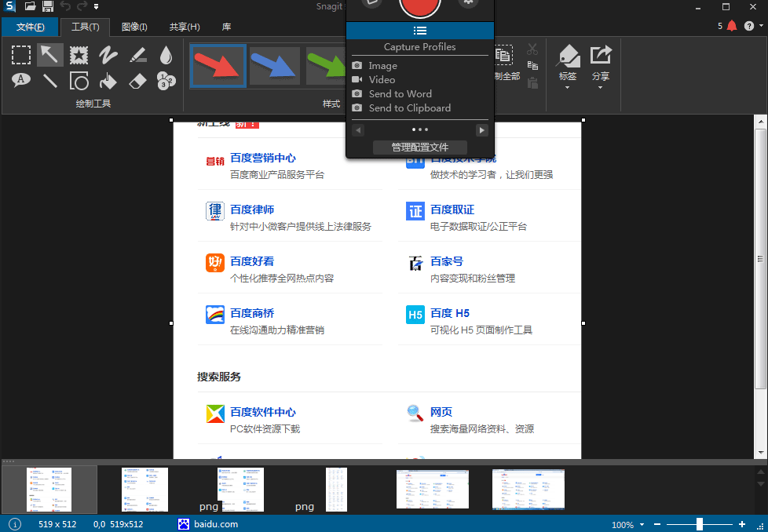Cut selection with the scissors icon

click(x=532, y=49)
